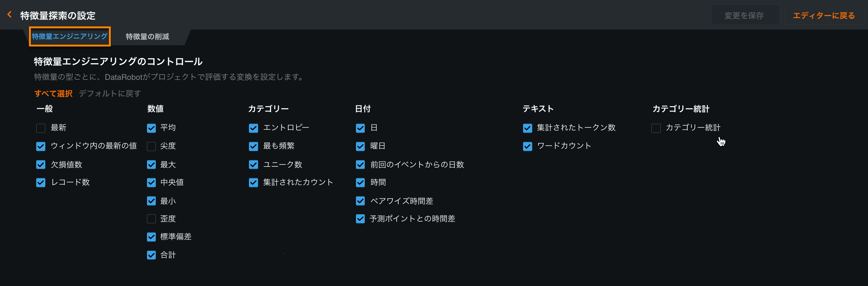
Task: Uncheck the 標準偏差 checkbox
Action: click(151, 237)
